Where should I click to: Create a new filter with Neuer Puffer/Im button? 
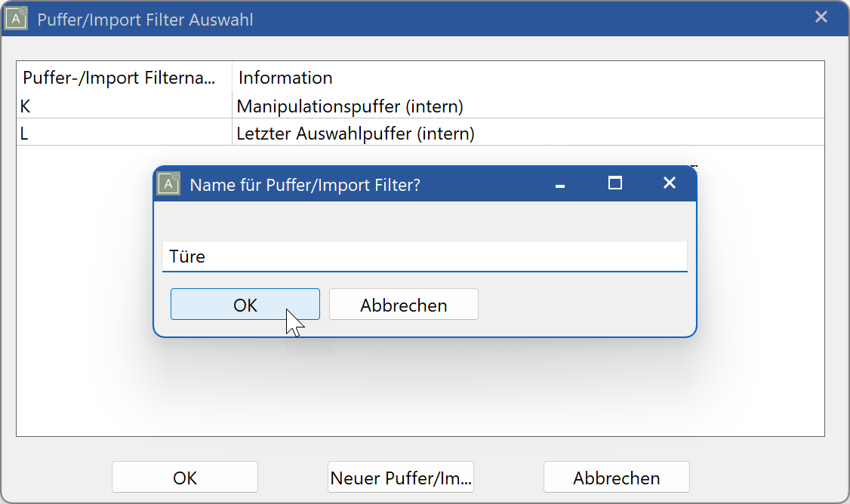[x=400, y=477]
